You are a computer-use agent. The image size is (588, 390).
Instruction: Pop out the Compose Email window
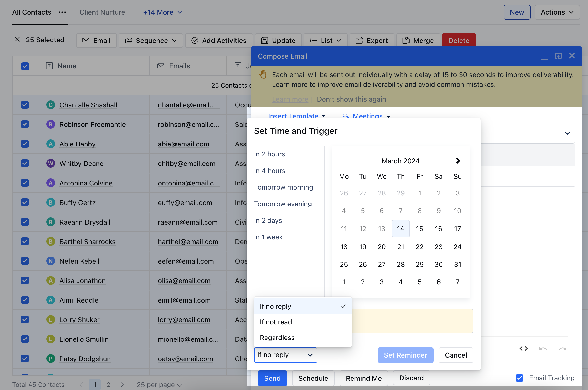(x=558, y=56)
